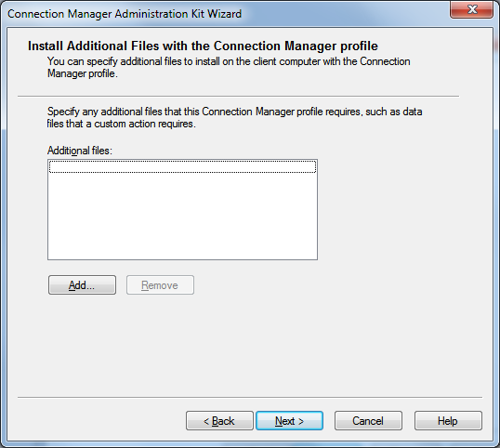Click the separator line above navigation buttons
The image size is (500, 448).
[x=250, y=397]
